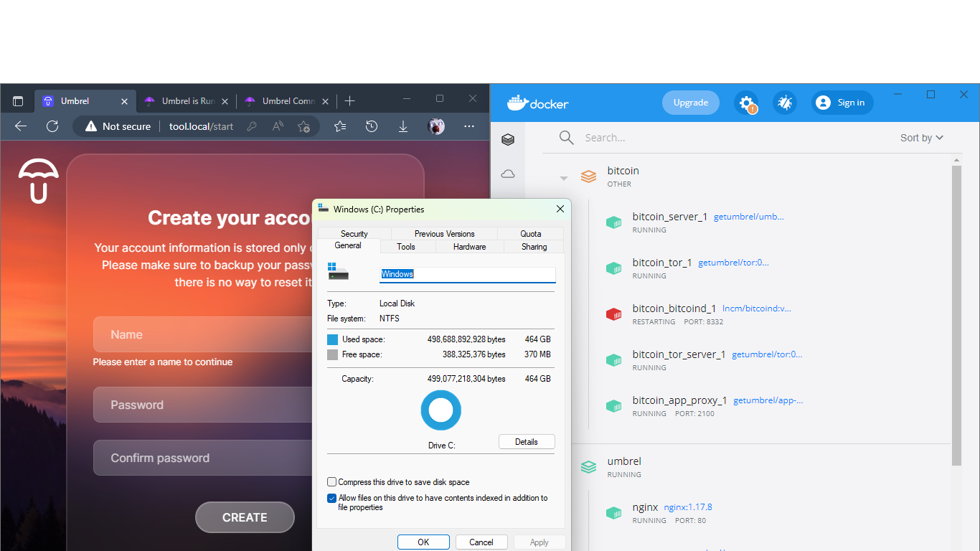Open lncm/bitcoind image link
Image resolution: width=980 pixels, height=551 pixels.
(757, 309)
